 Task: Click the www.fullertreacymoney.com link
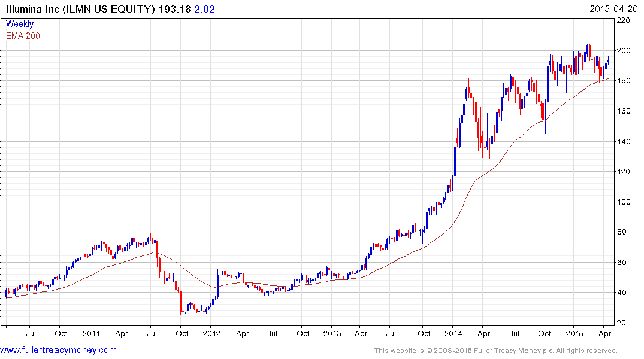(x=58, y=350)
